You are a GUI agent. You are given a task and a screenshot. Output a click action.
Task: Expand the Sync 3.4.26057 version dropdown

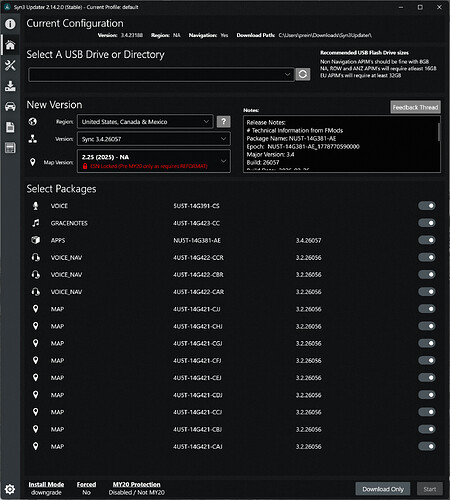[154, 139]
